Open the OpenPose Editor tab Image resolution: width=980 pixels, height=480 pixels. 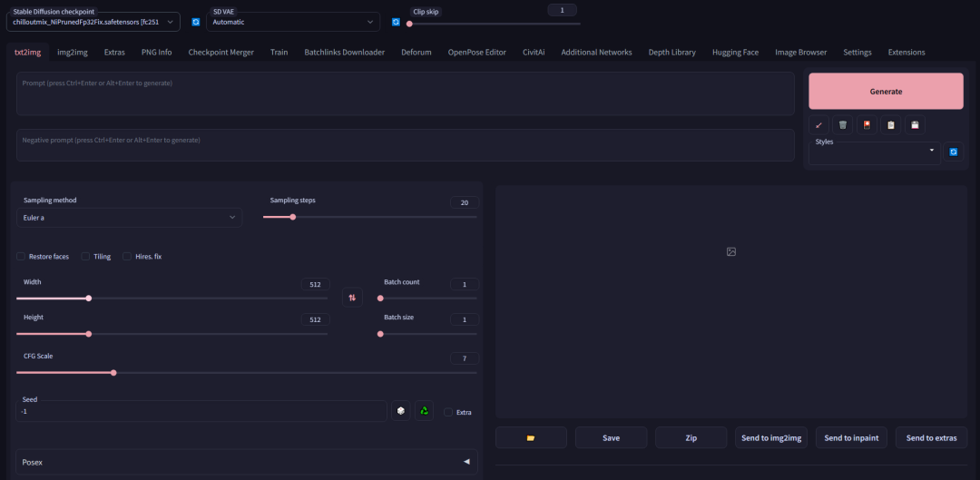pos(476,53)
